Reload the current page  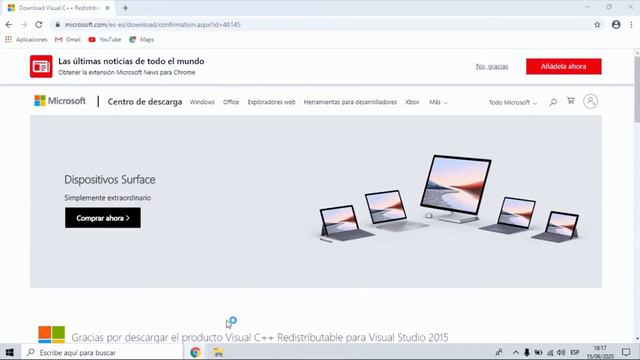(x=39, y=24)
